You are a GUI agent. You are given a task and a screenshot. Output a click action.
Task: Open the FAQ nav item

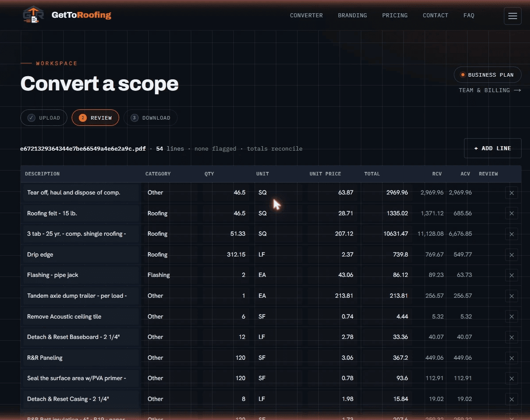(469, 15)
